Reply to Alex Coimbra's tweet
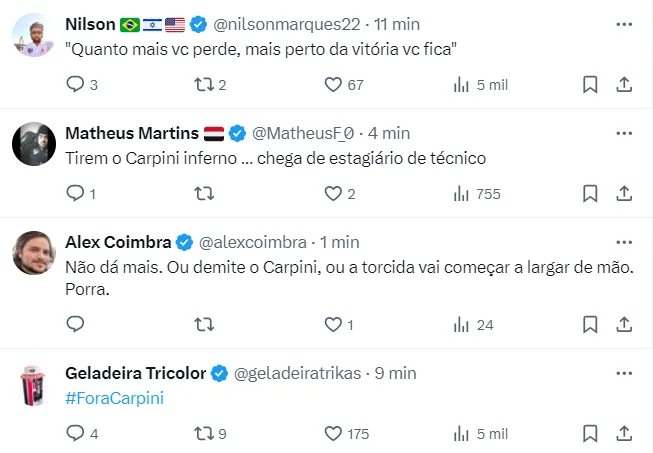This screenshot has height=453, width=653. 75,324
